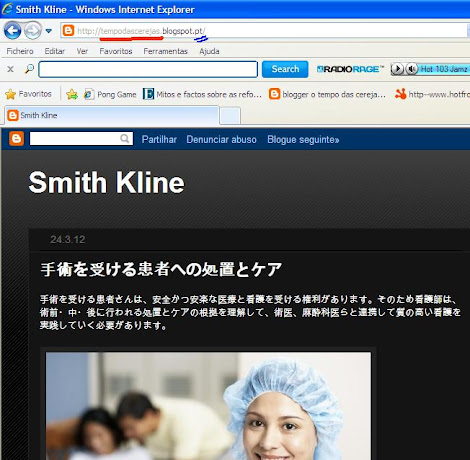
Task: Click the Internet Explorer icon in title bar
Action: 7,9
